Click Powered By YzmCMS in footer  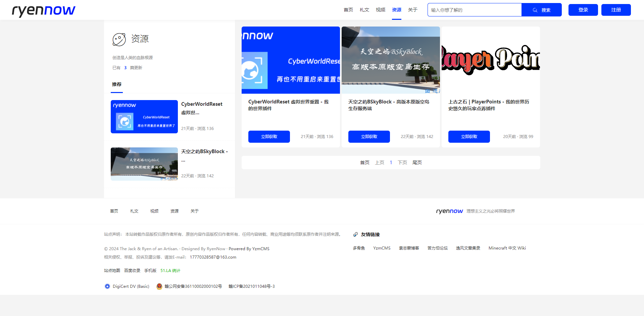[x=249, y=249]
